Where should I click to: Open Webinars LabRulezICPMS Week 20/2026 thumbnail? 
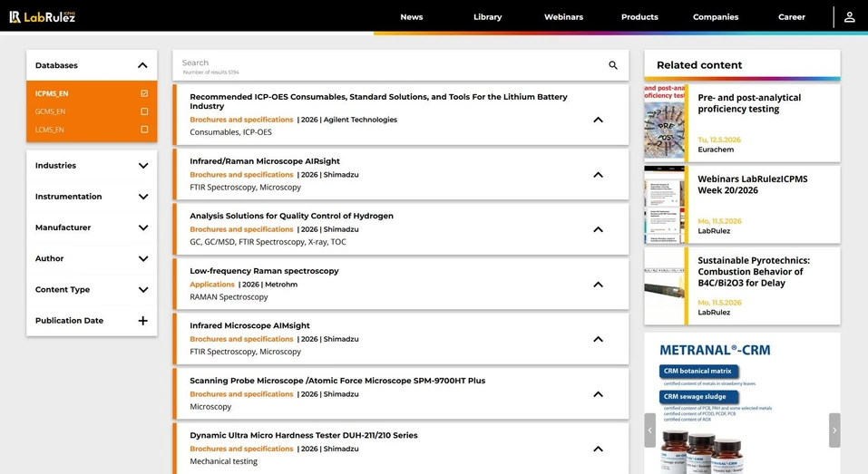pos(664,205)
